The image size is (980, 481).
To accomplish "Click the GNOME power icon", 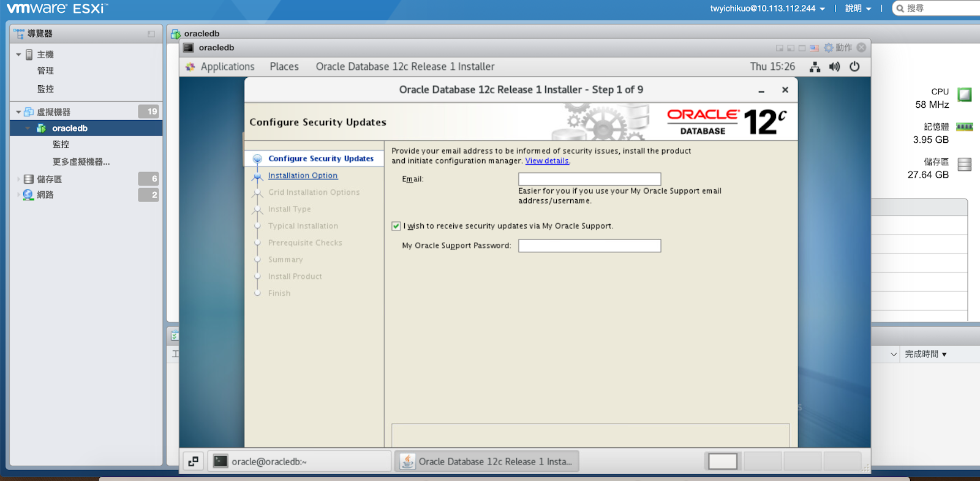I will [854, 66].
